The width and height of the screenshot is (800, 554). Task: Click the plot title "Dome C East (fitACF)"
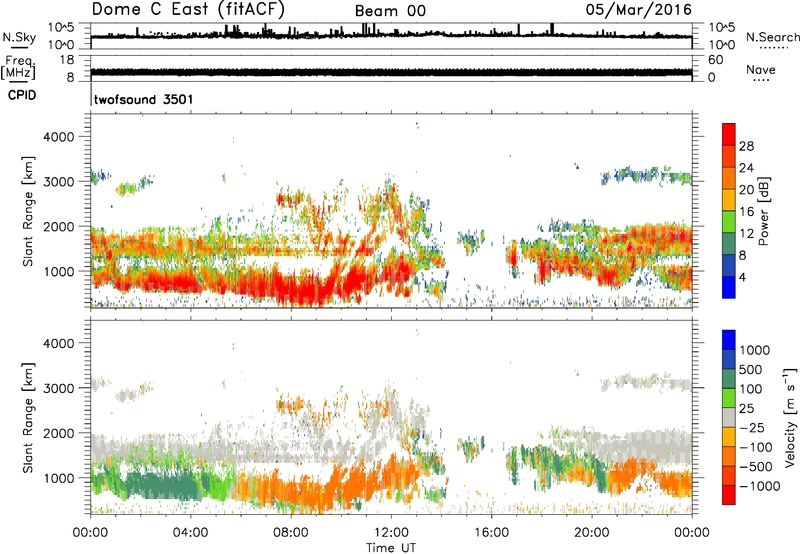(x=188, y=9)
